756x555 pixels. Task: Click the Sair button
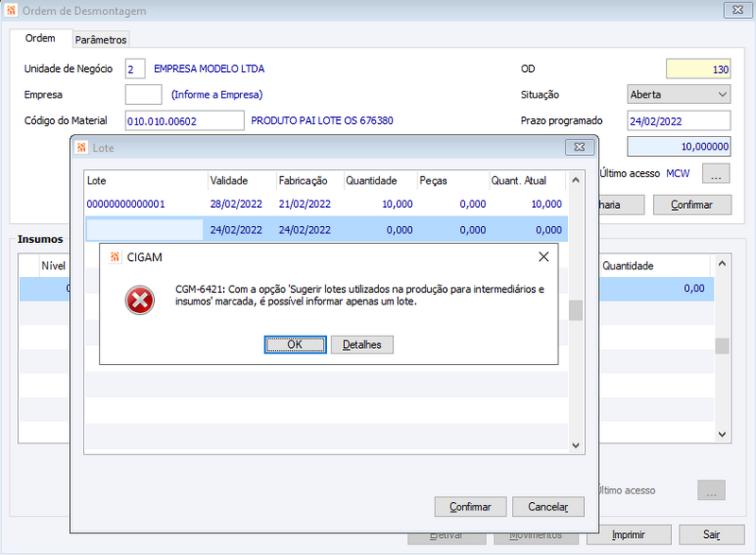point(712,535)
